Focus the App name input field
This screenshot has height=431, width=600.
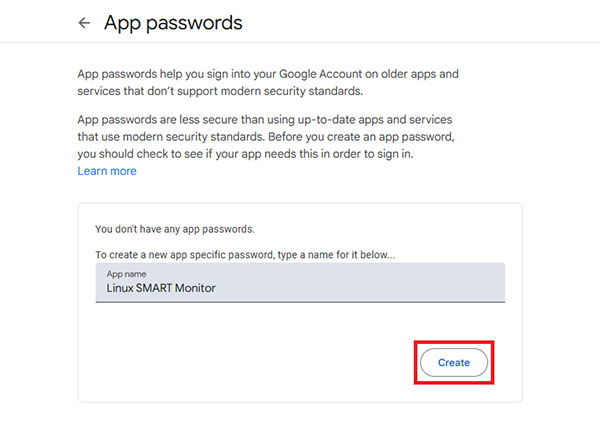coord(300,282)
